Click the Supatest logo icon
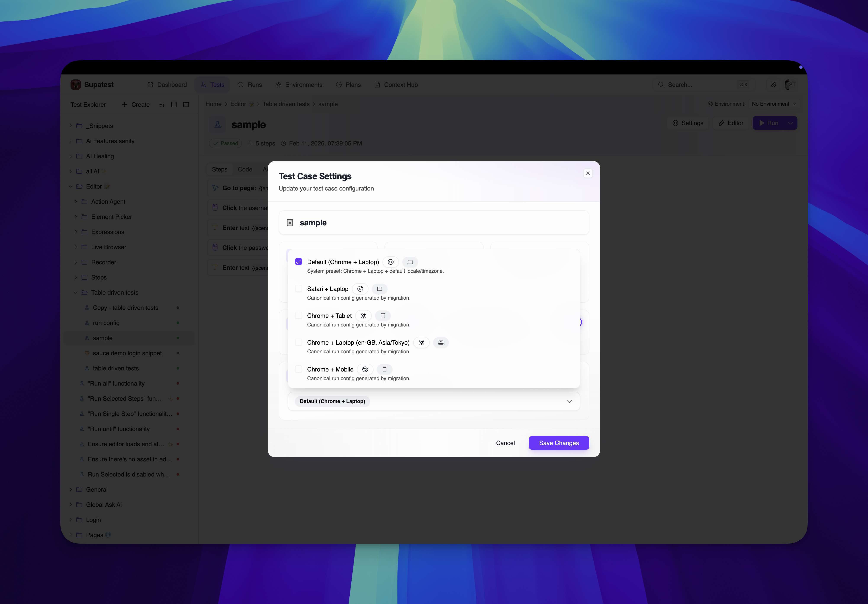868x604 pixels. point(76,84)
